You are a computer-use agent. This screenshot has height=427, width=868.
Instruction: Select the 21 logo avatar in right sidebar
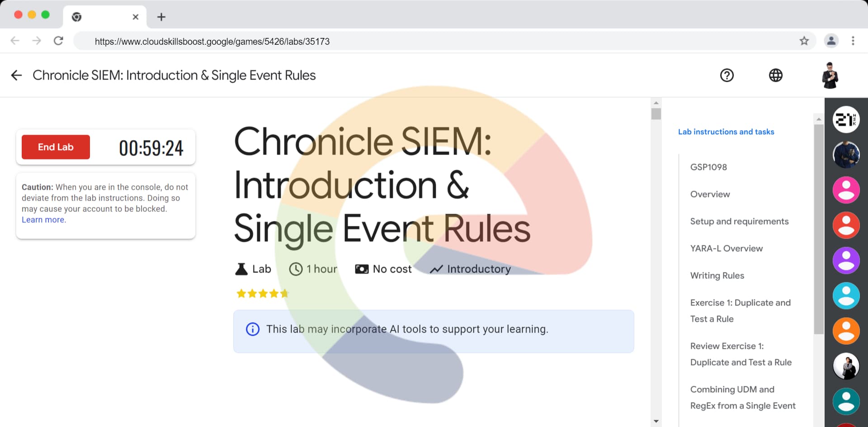click(845, 120)
